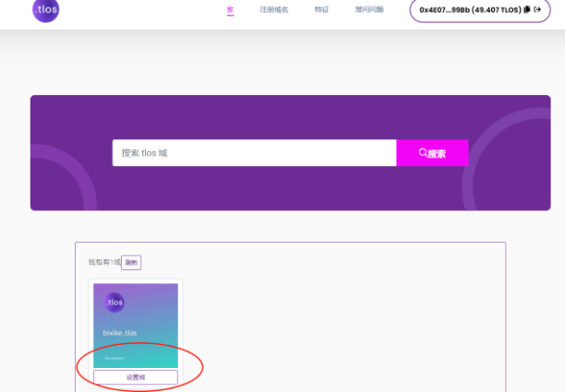The width and height of the screenshot is (565, 392).
Task: Copy wallet address using copy icon
Action: pyautogui.click(x=527, y=9)
